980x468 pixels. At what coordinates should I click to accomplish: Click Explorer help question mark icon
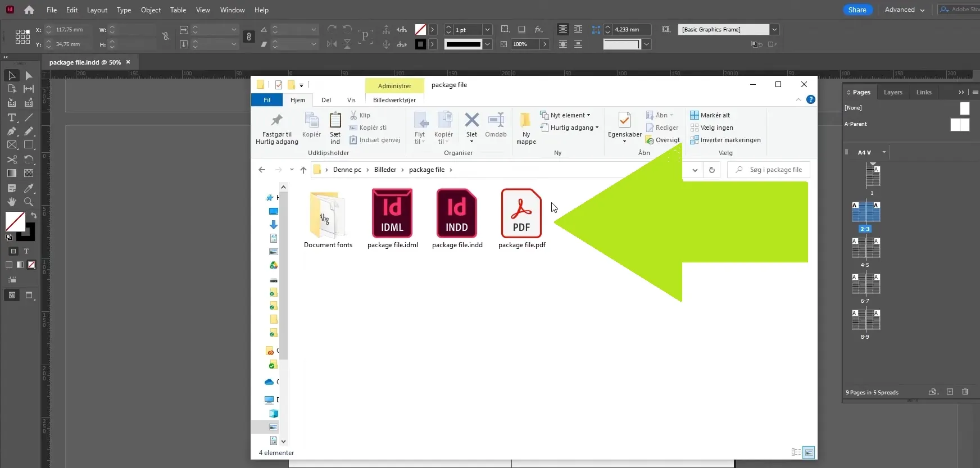810,99
